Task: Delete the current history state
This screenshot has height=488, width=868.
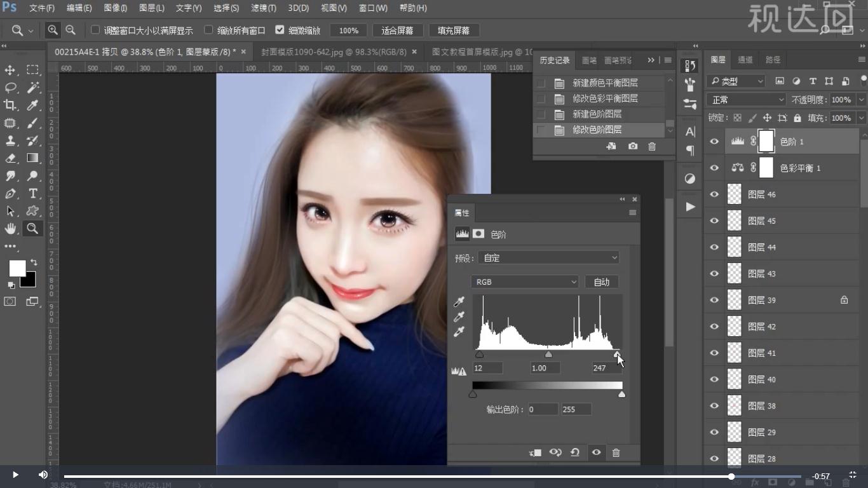Action: click(652, 146)
